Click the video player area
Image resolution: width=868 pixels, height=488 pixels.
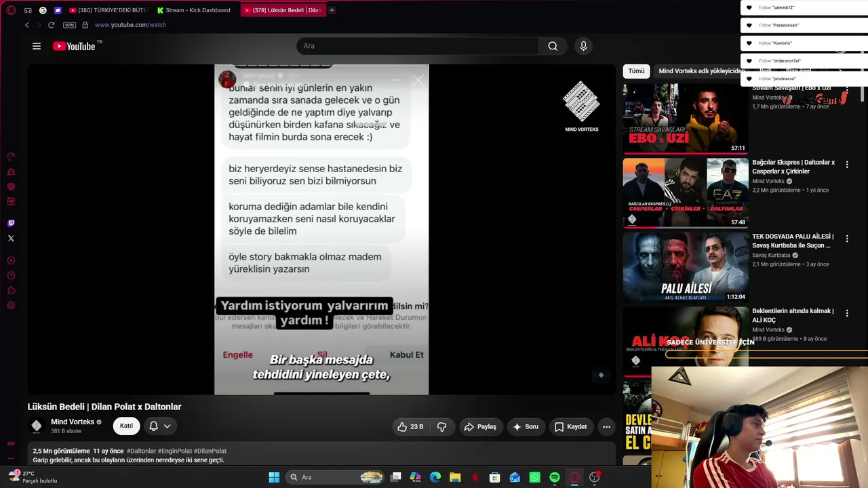point(321,229)
